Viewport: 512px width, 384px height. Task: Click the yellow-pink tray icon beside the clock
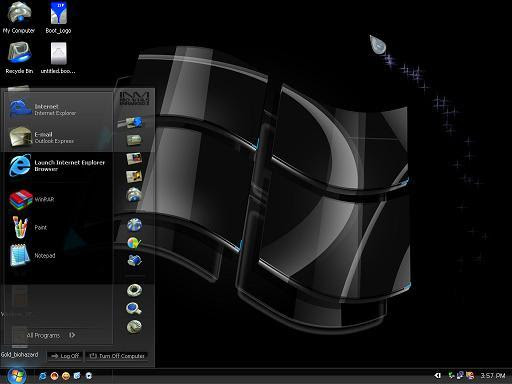coord(470,376)
